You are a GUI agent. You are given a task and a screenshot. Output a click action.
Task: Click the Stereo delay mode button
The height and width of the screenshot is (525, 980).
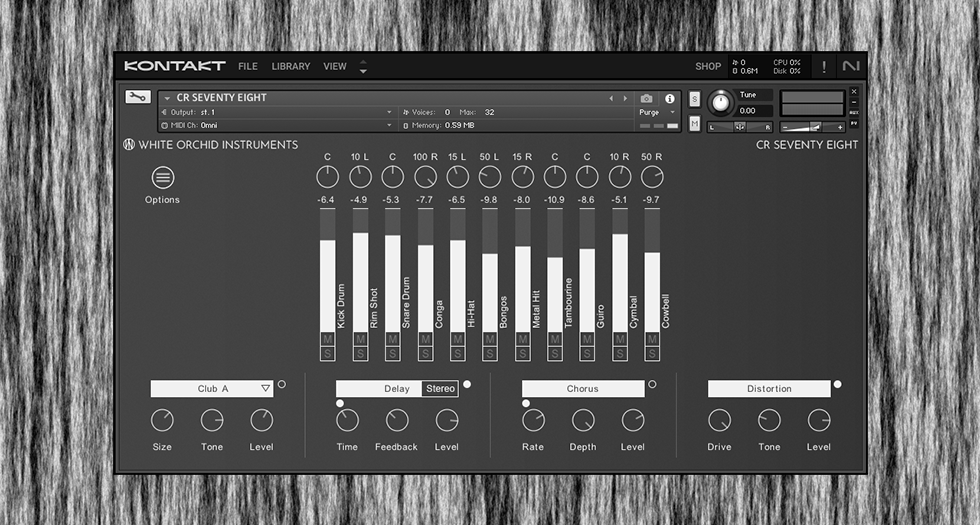tap(441, 389)
